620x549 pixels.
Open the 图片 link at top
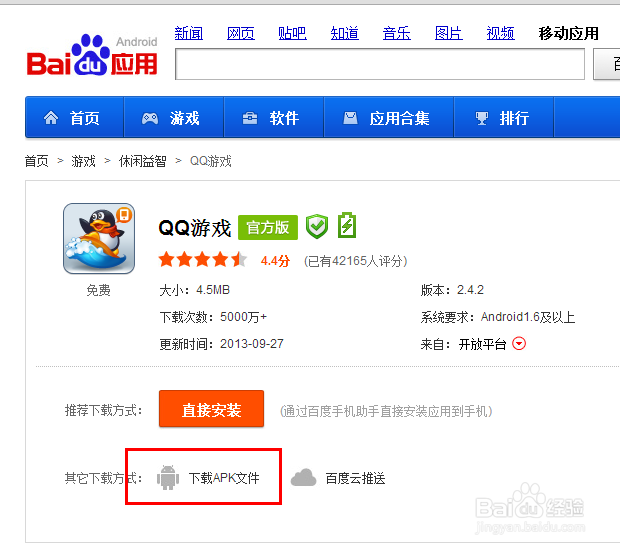tap(449, 33)
